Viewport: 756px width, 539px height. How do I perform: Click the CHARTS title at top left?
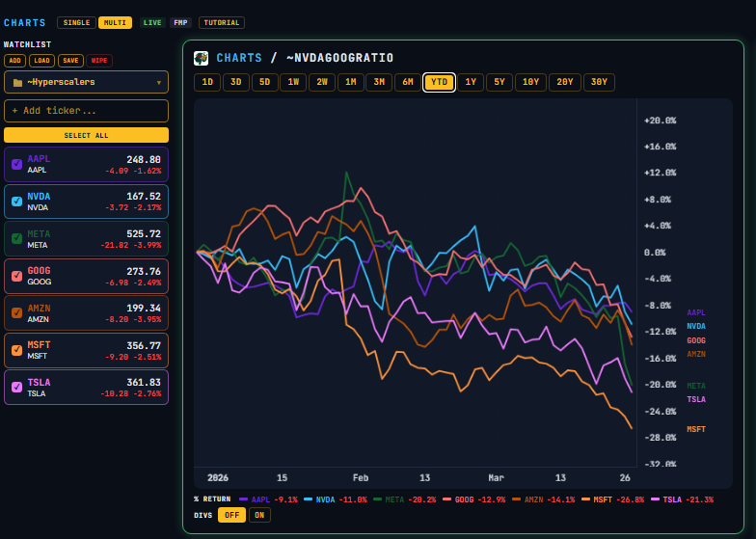(25, 23)
